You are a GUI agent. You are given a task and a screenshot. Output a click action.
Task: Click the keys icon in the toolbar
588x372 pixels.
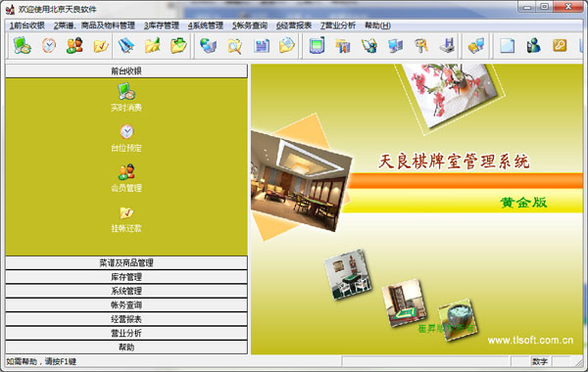pyautogui.click(x=421, y=46)
